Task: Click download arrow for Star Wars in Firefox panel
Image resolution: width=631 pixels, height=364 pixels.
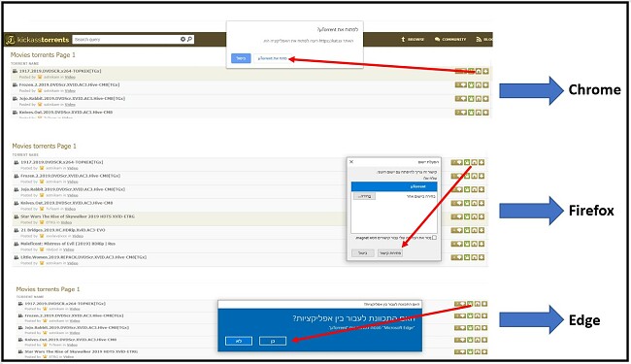Action: tap(482, 216)
